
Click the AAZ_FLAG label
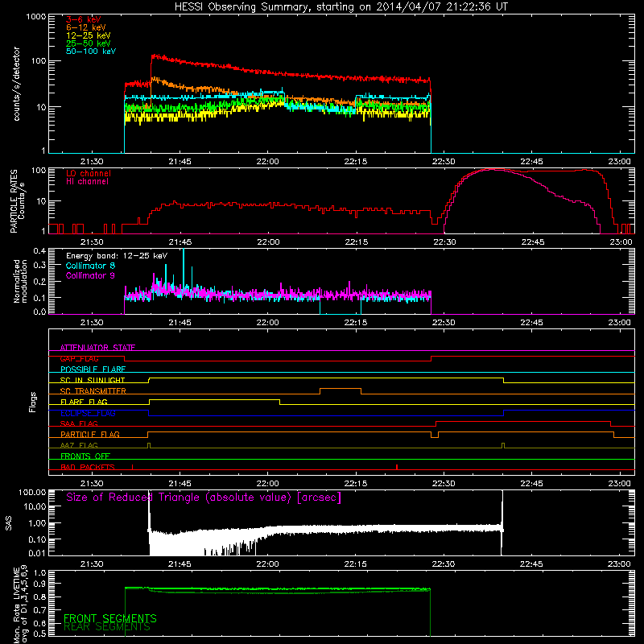point(79,445)
